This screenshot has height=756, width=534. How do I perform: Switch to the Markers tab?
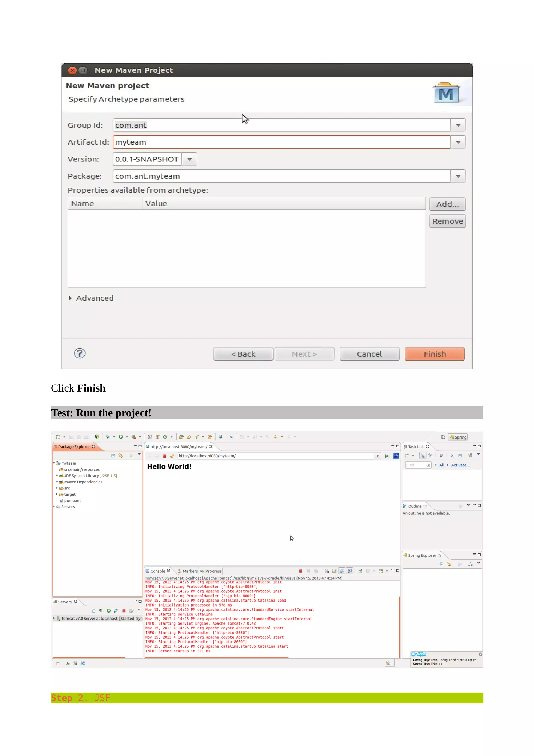tap(188, 571)
